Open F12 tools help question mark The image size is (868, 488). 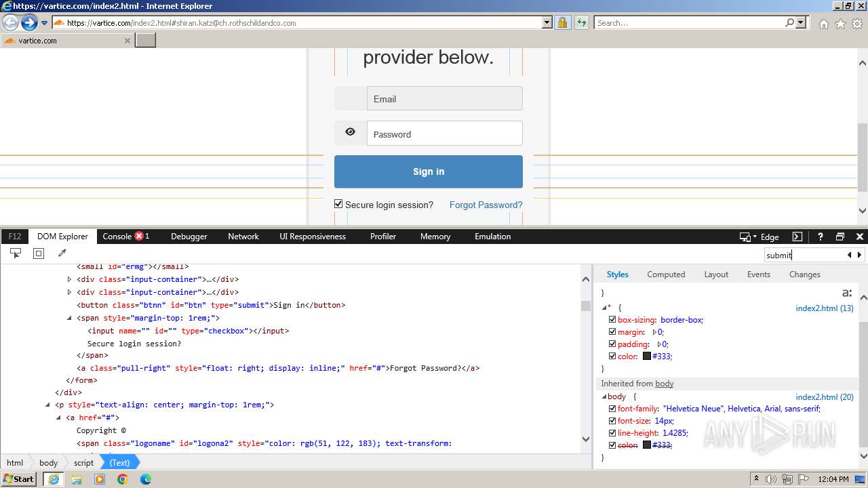click(x=820, y=237)
